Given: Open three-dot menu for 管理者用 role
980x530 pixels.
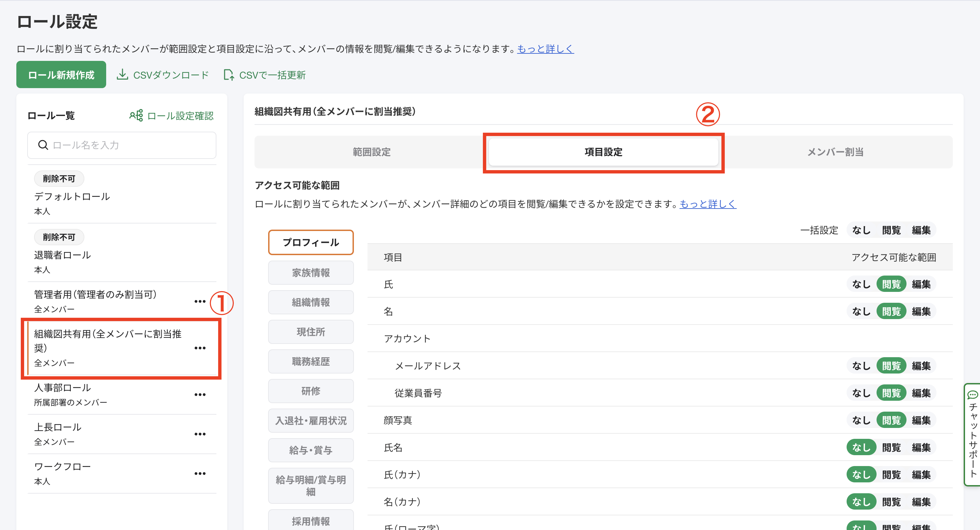Looking at the screenshot, I should [200, 301].
